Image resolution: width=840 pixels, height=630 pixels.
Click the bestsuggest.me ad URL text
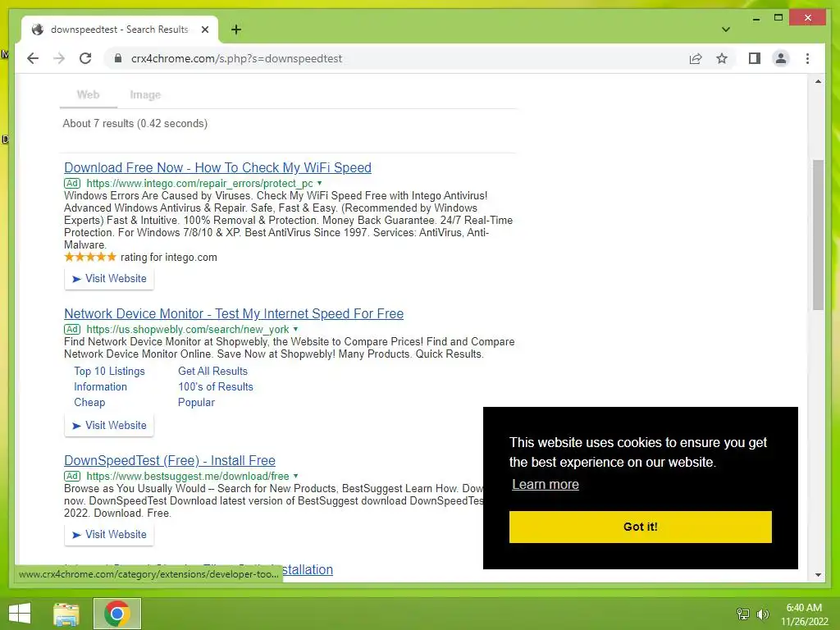(188, 477)
